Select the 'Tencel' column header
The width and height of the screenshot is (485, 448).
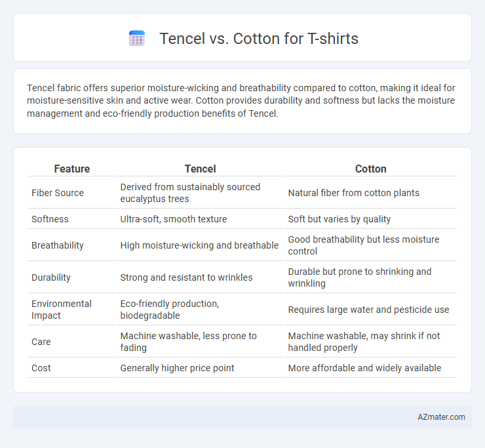click(200, 169)
